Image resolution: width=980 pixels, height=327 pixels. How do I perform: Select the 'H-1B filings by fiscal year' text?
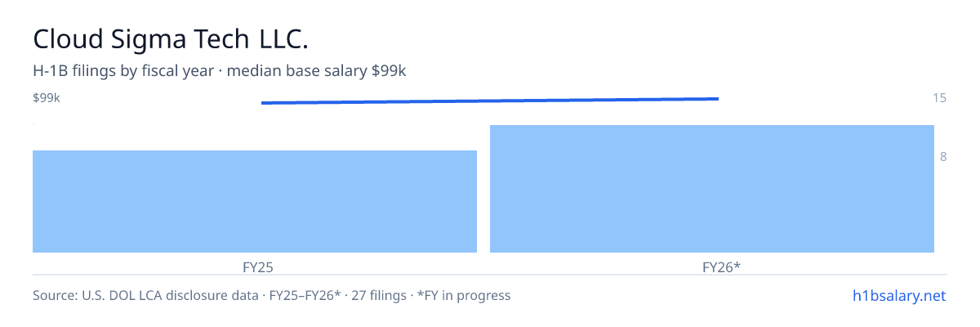coord(123,71)
